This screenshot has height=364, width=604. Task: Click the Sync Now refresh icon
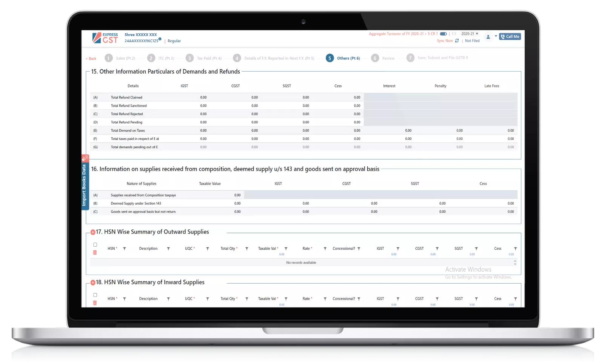coord(457,41)
